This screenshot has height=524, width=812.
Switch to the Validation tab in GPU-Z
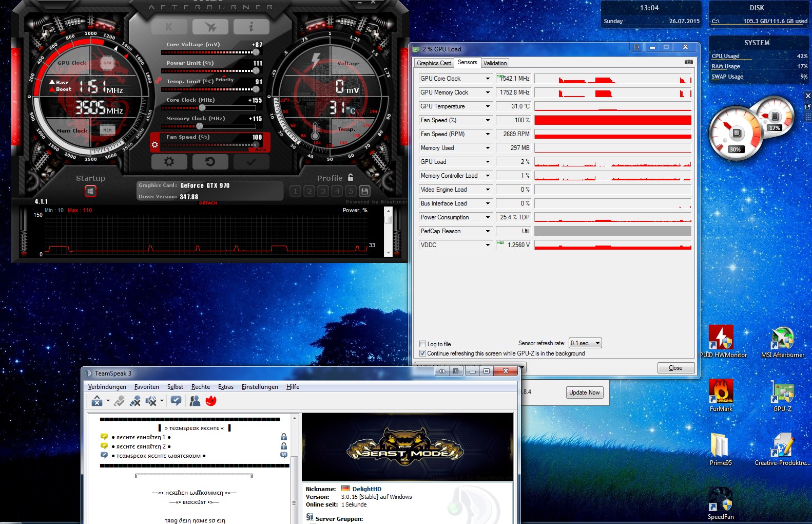(495, 63)
